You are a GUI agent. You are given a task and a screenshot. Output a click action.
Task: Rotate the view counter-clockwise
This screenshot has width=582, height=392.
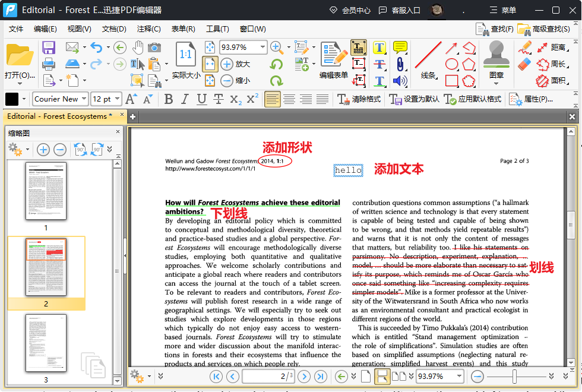(276, 64)
